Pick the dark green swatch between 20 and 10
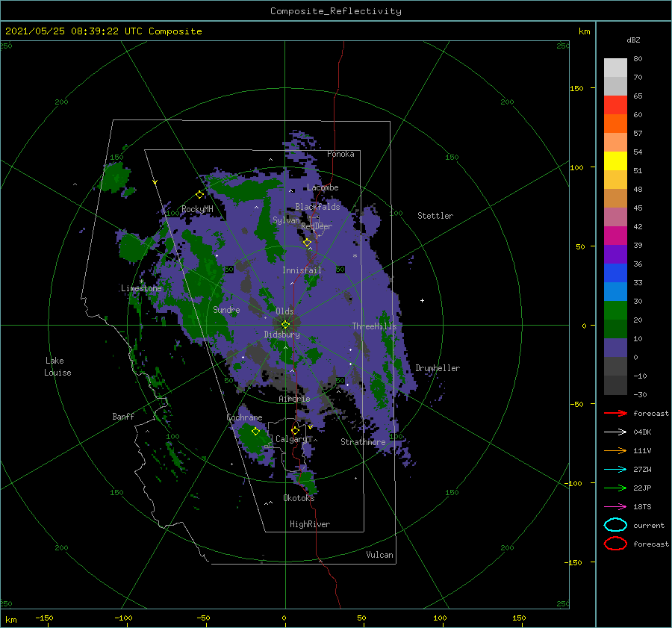 click(615, 329)
